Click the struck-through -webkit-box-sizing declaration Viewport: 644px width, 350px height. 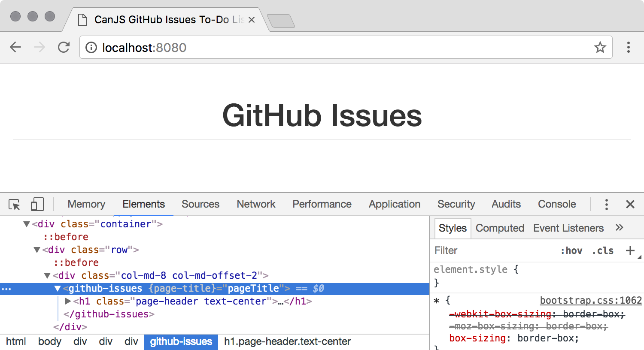[537, 314]
